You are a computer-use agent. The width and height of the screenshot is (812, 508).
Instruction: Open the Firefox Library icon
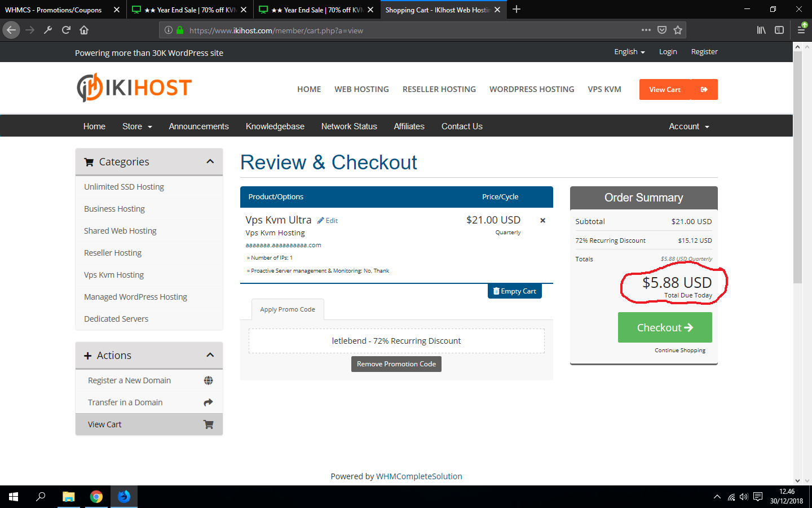[x=761, y=30]
